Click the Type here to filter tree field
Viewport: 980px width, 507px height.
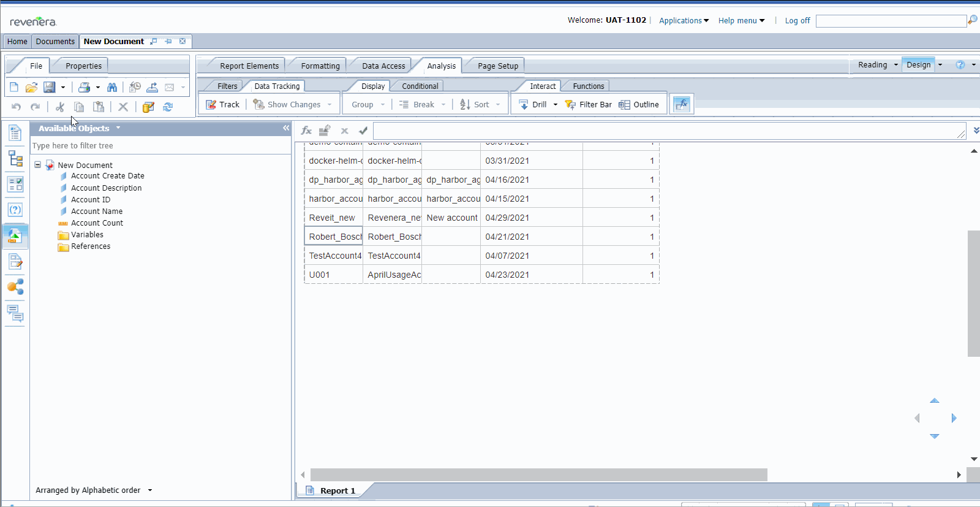[161, 145]
